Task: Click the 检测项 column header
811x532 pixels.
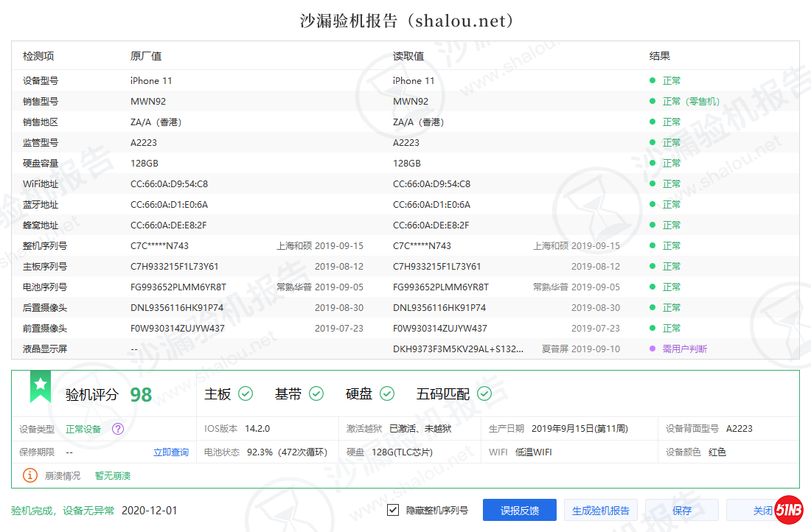Action: click(38, 56)
